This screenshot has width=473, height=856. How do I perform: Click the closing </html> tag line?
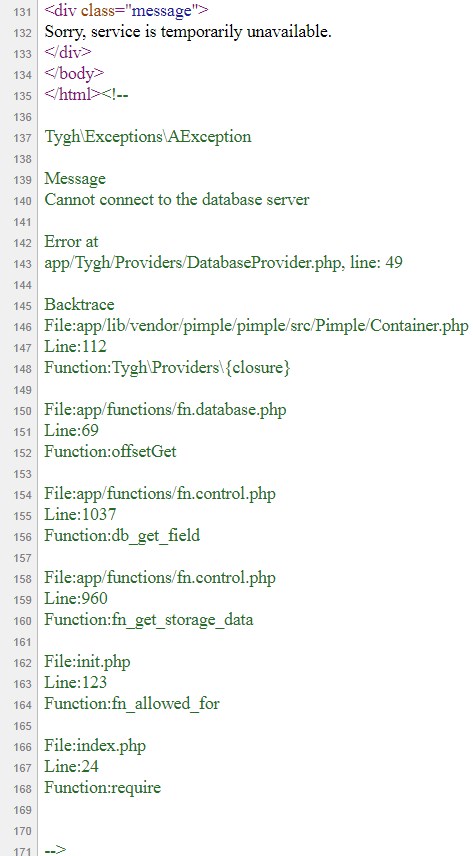(86, 94)
